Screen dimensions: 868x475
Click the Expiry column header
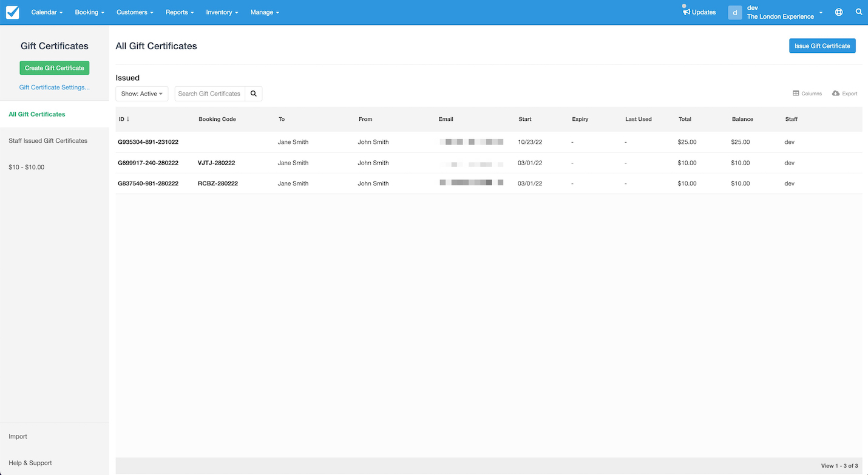(x=580, y=119)
